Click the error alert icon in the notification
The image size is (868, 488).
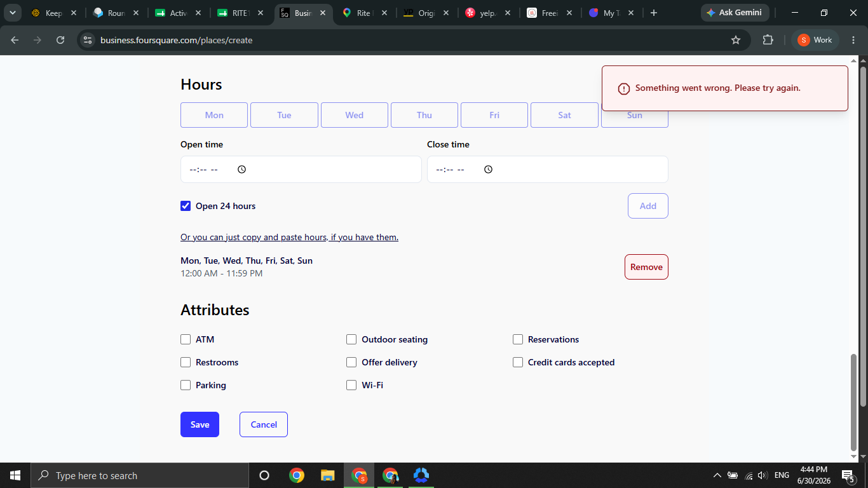624,88
